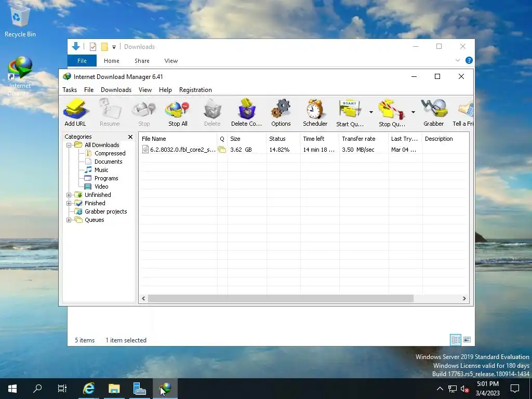The image size is (532, 399).
Task: Open the File menu in IDM
Action: coord(89,89)
